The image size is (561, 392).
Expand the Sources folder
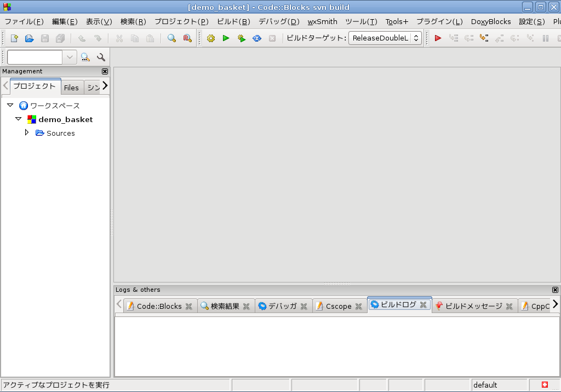pyautogui.click(x=26, y=132)
